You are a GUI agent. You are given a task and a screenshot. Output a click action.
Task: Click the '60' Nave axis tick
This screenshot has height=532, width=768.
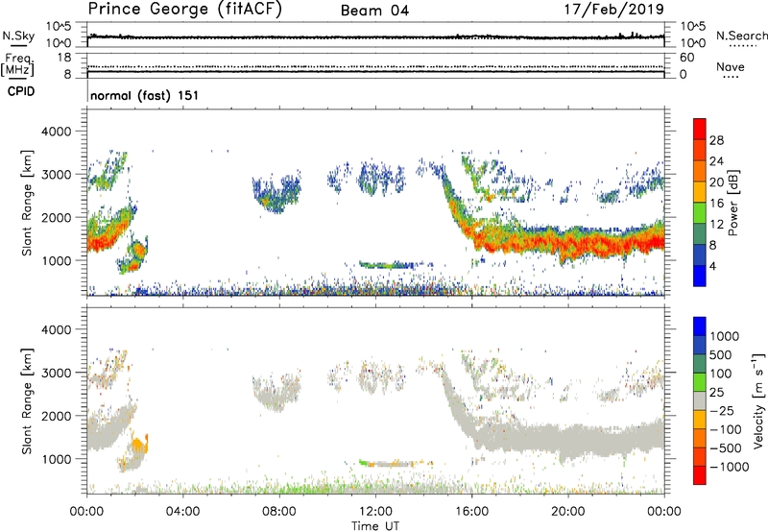click(686, 58)
